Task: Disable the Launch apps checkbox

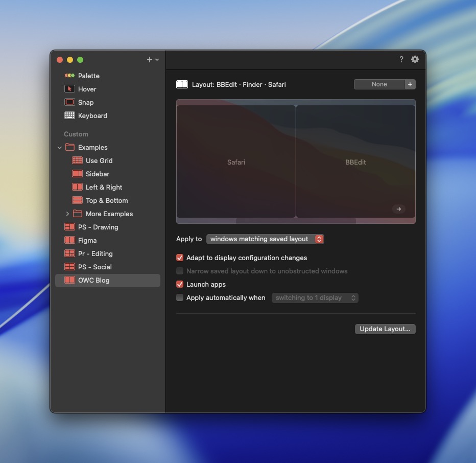Action: point(180,284)
